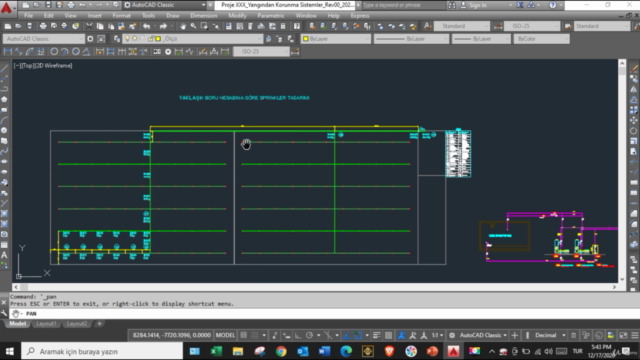The image size is (640, 360).
Task: Click the MODEL button in the status bar
Action: [225, 335]
